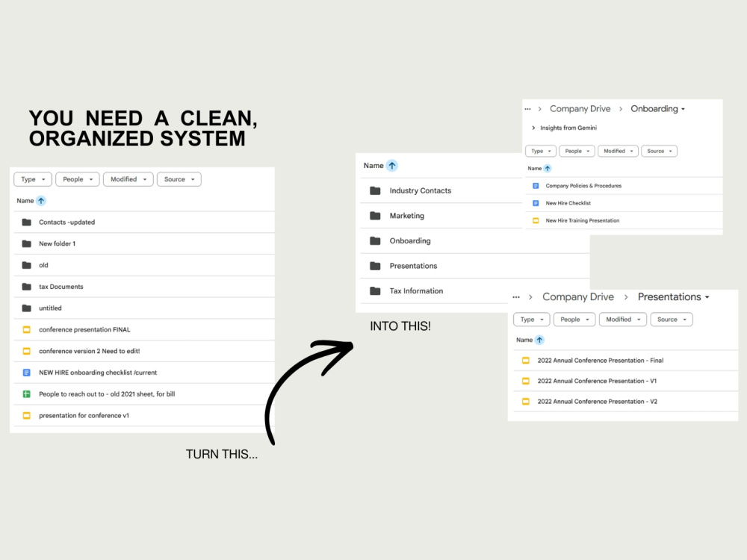Image resolution: width=747 pixels, height=560 pixels.
Task: Open the Type filter in the Presentations panel
Action: click(532, 320)
